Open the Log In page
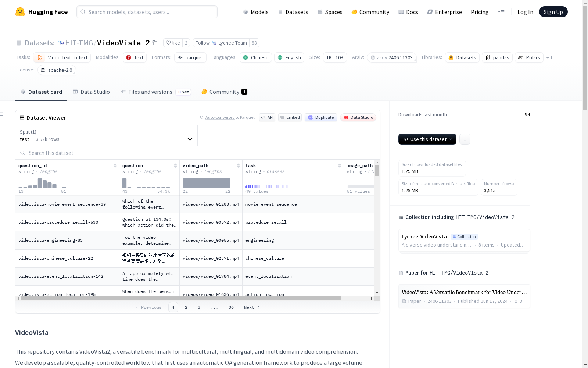 click(525, 12)
